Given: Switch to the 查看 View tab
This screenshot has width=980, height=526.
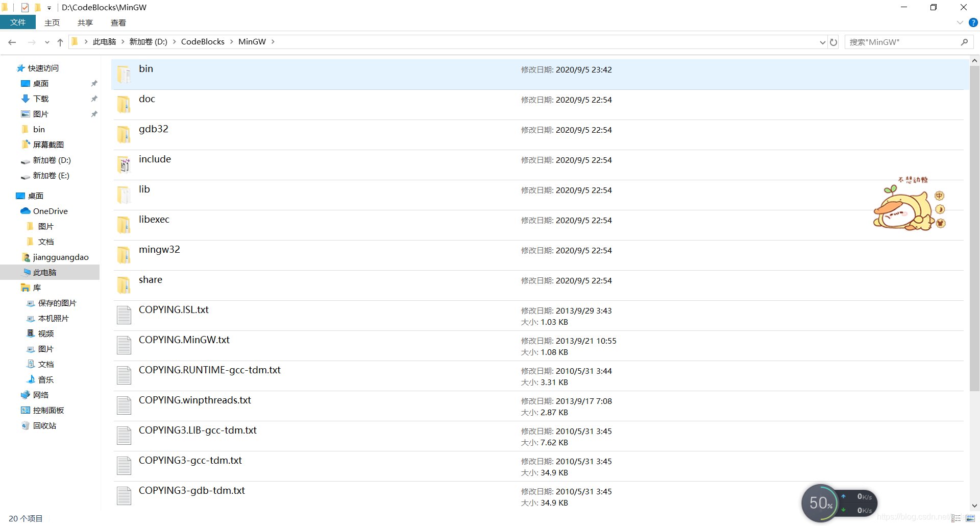Looking at the screenshot, I should tap(118, 22).
